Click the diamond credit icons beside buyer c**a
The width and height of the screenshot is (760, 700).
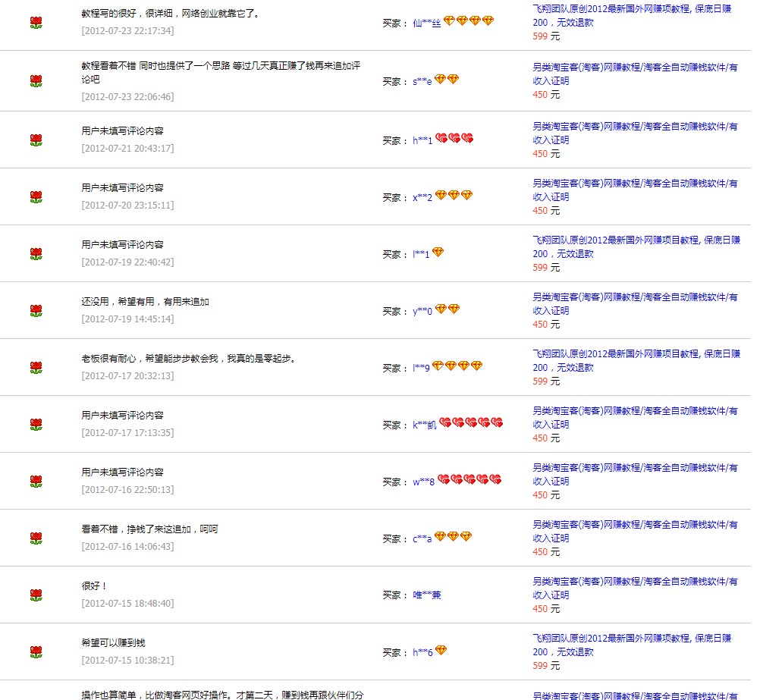click(453, 537)
